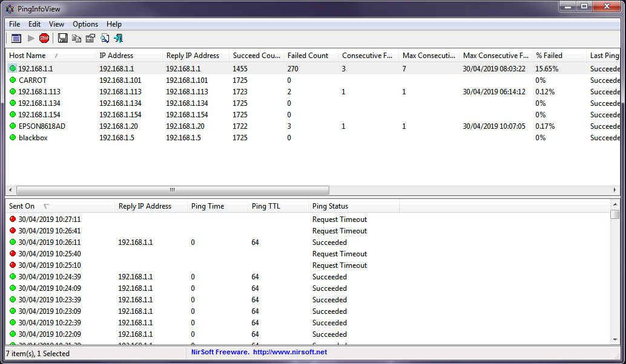The width and height of the screenshot is (626, 364).
Task: Click the Save floppy disk icon
Action: pos(63,38)
